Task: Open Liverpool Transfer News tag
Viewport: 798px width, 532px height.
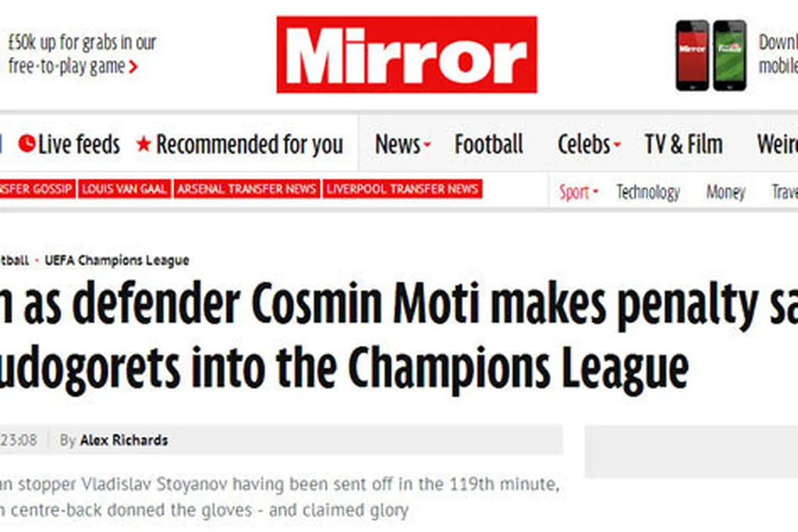Action: (x=402, y=189)
